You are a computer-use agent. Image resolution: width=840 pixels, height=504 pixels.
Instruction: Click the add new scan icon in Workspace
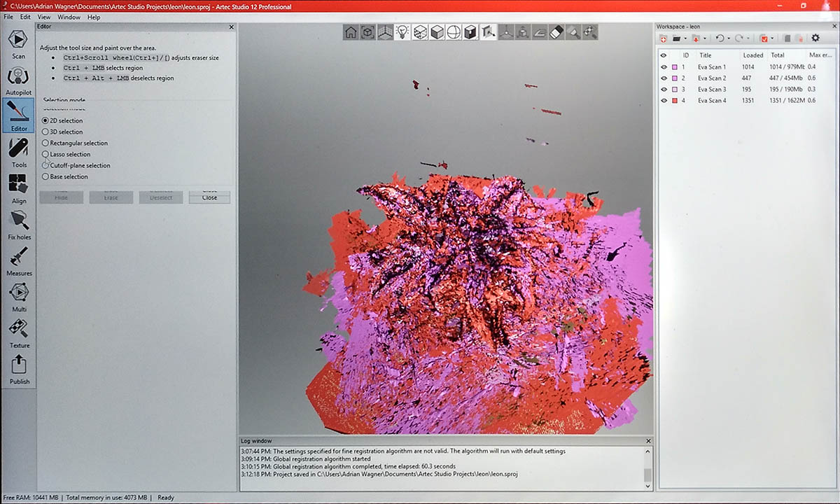663,38
